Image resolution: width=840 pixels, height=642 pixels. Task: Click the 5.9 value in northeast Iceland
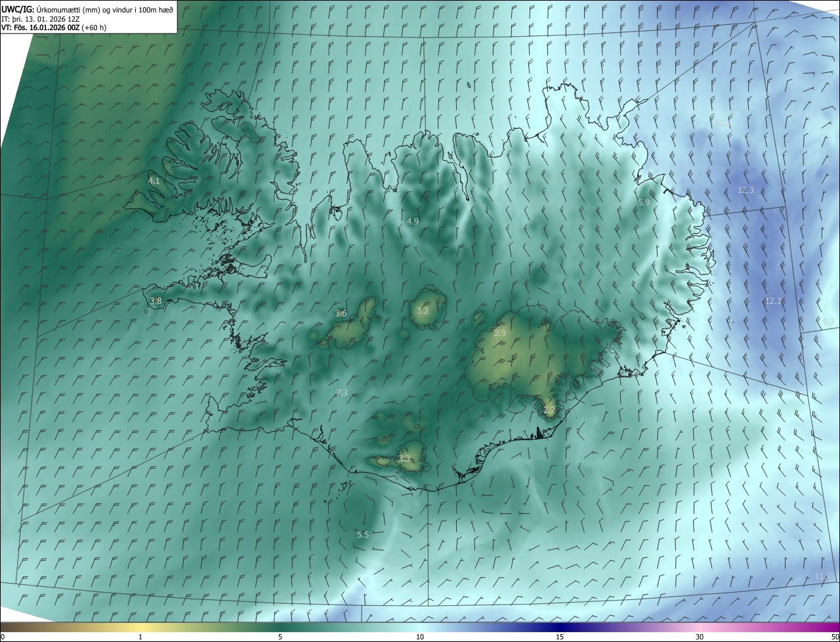(644, 203)
